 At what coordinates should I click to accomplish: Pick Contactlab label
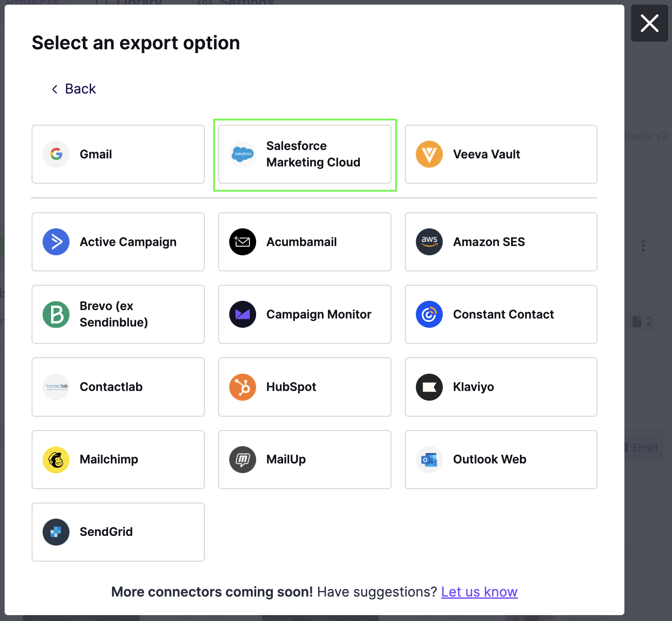click(x=111, y=387)
